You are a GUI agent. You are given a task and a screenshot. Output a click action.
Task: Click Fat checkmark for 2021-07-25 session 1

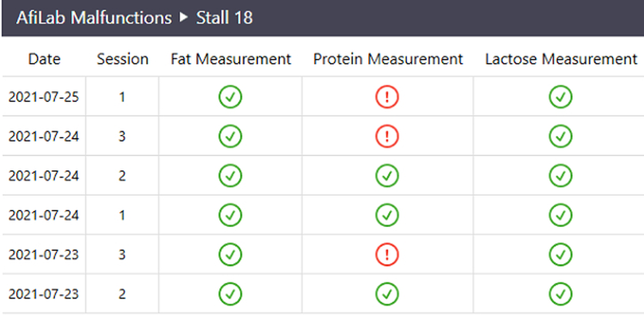click(x=230, y=97)
